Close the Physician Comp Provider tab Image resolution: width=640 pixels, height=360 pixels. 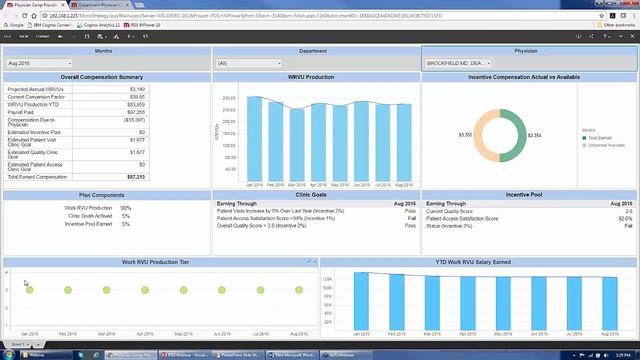click(x=63, y=5)
